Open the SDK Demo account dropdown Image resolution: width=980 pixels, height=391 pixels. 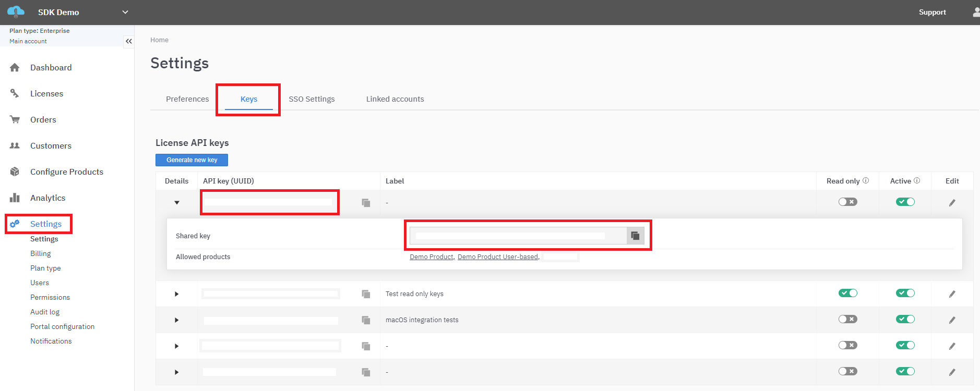tap(125, 12)
